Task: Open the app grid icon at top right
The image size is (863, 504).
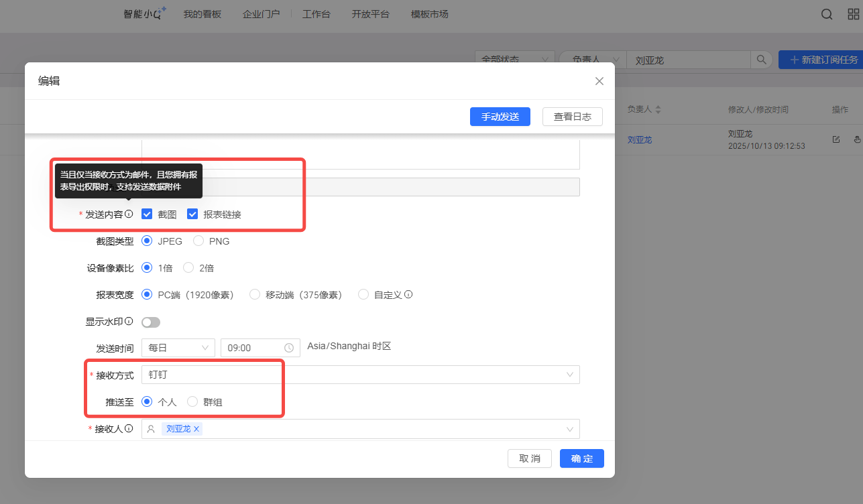Action: coord(853,15)
